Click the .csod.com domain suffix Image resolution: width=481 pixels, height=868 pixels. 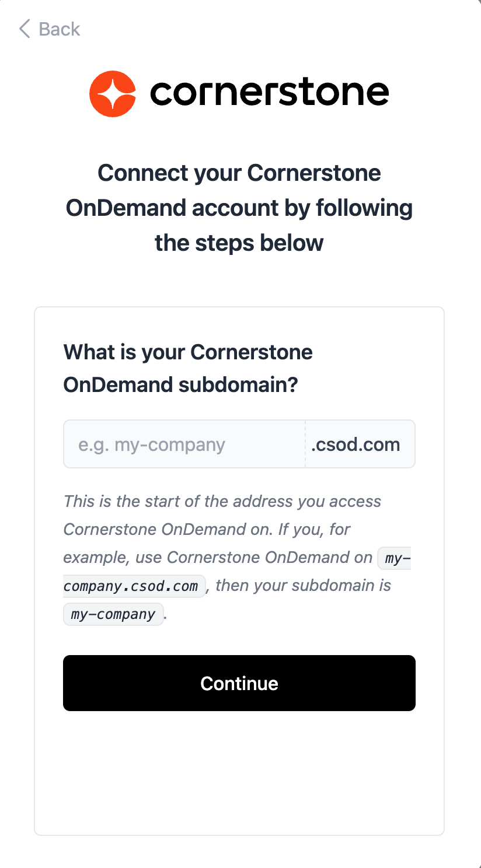click(355, 444)
